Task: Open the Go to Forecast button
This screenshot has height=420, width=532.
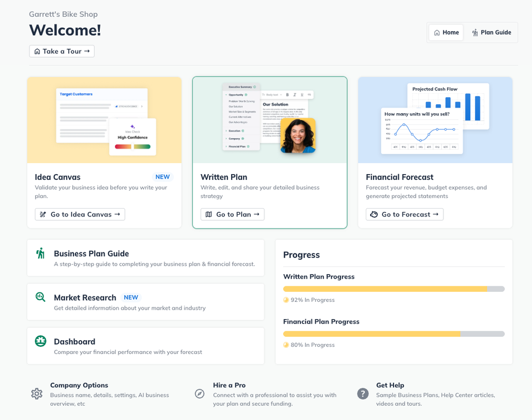Action: tap(405, 214)
